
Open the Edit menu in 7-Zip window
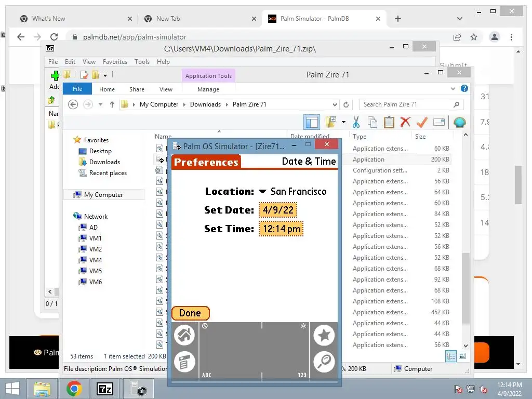click(70, 62)
